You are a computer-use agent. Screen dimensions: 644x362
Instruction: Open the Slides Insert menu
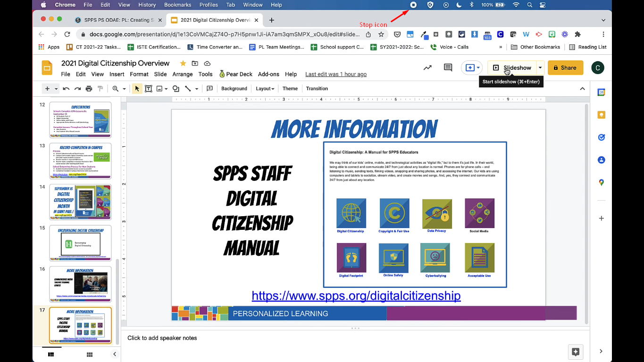point(117,74)
